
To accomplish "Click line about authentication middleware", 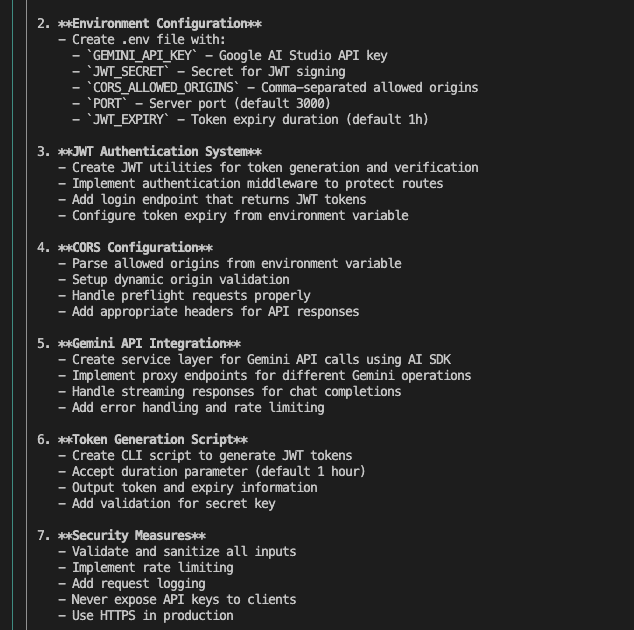I will (250, 184).
